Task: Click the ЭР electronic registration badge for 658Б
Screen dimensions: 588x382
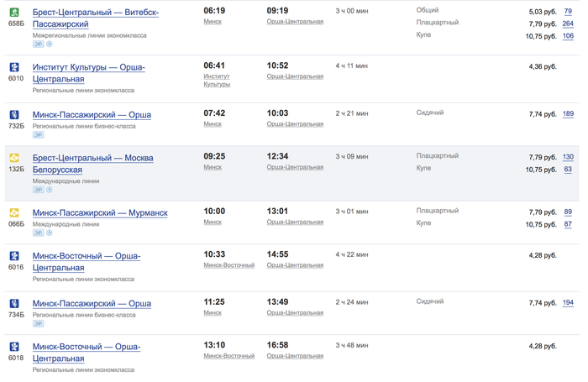Action: (38, 44)
